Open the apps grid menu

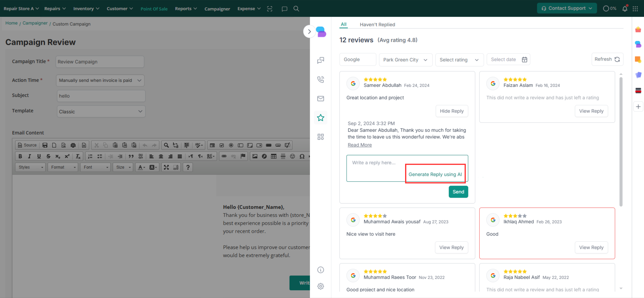[x=635, y=9]
